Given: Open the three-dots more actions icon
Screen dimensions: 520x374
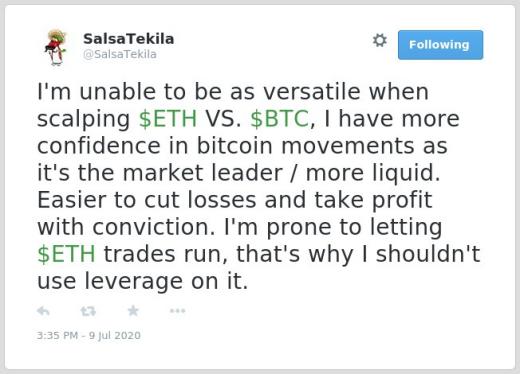Looking at the screenshot, I should (177, 311).
